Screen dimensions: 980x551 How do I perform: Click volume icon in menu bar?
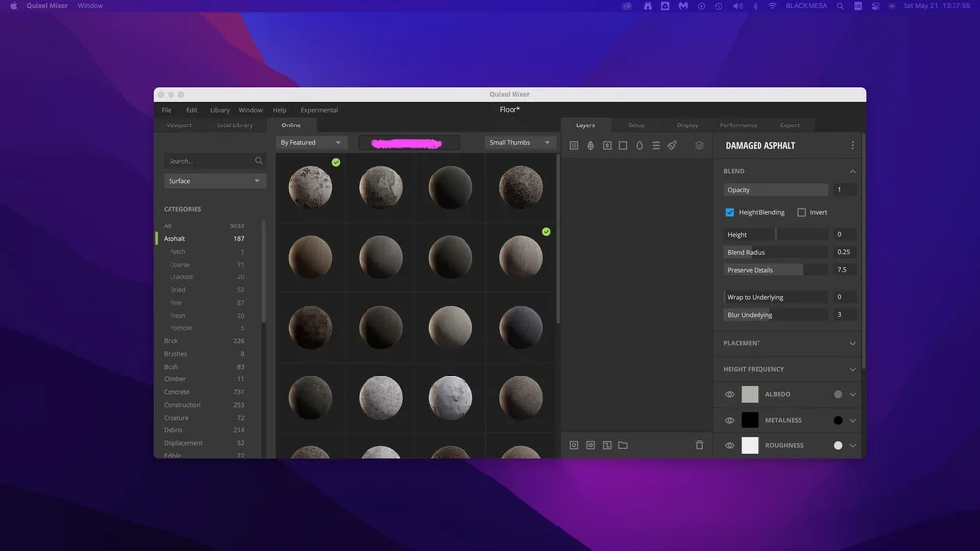[x=738, y=6]
